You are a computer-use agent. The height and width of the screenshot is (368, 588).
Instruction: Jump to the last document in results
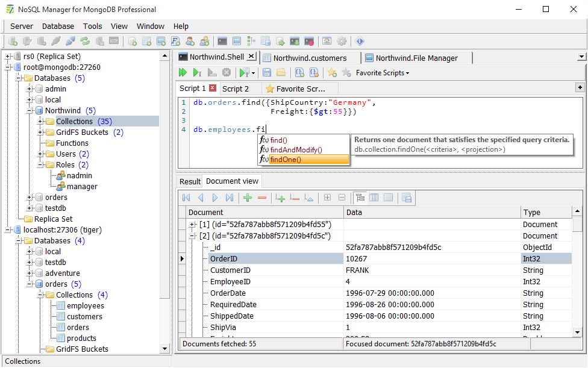(230, 198)
